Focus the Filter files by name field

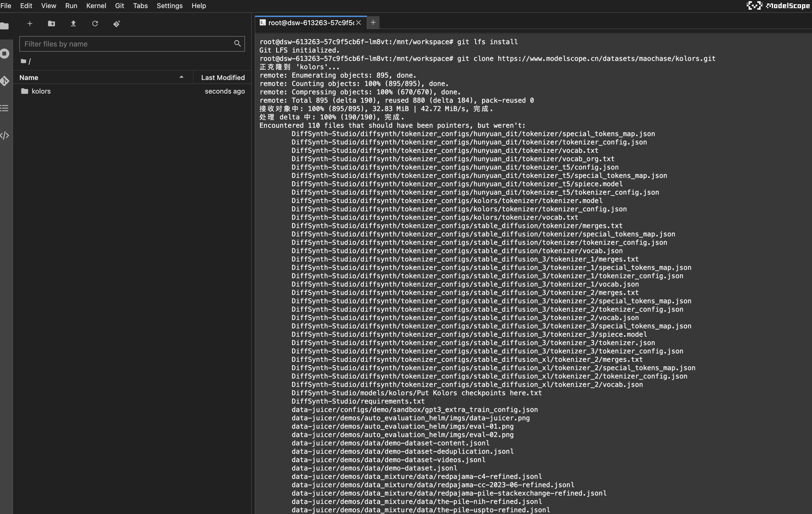132,44
